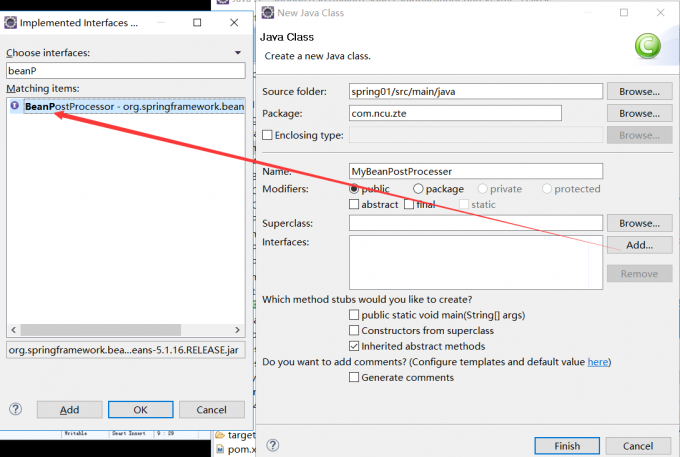Image resolution: width=680 pixels, height=457 pixels.
Task: Select the package modifier radio button
Action: 418,189
